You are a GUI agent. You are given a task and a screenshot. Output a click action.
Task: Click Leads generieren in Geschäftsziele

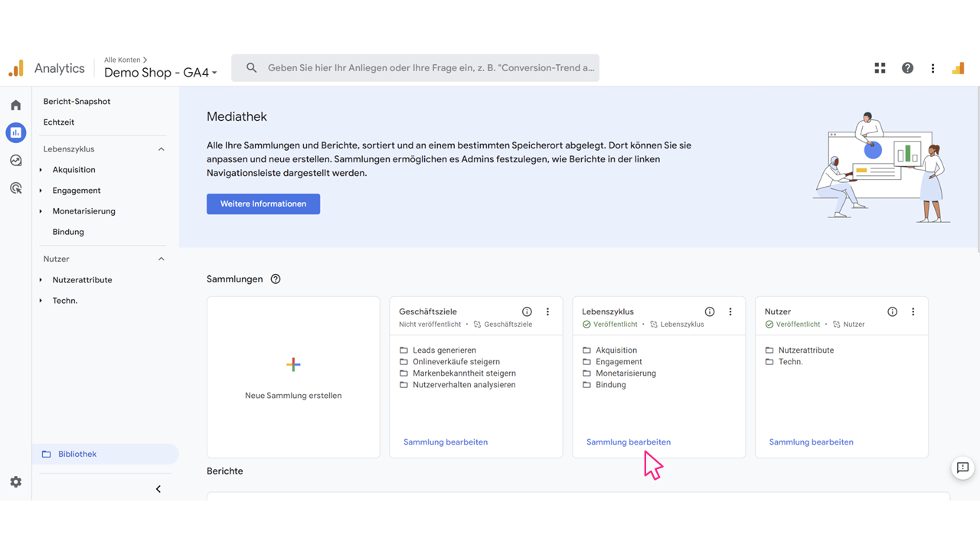pyautogui.click(x=444, y=350)
